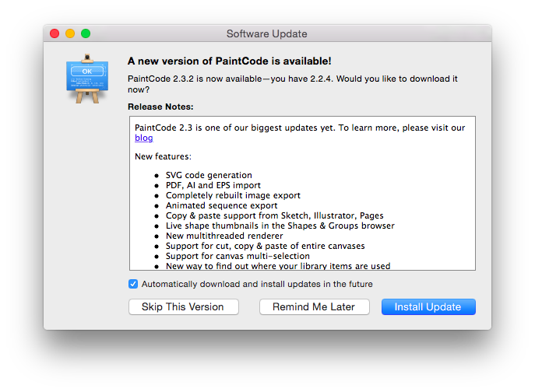Select 'PDF, AI and EPS import' line
Viewport: 535px width, 392px height.
pos(213,185)
